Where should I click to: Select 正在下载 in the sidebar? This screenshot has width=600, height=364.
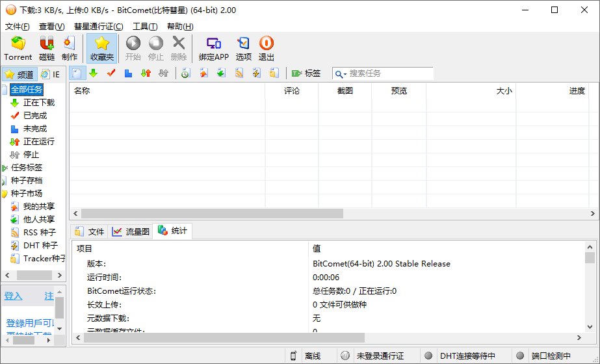(x=39, y=103)
